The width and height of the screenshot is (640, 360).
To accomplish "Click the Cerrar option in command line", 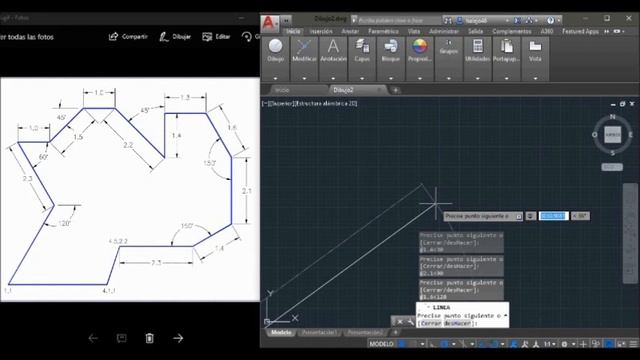I will tap(431, 323).
